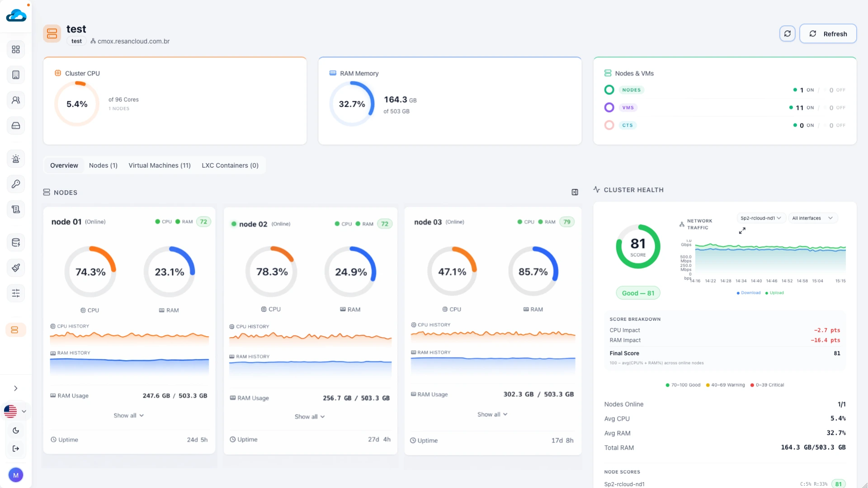Toggle Download series in network legend
This screenshot has width=868, height=488.
[749, 293]
